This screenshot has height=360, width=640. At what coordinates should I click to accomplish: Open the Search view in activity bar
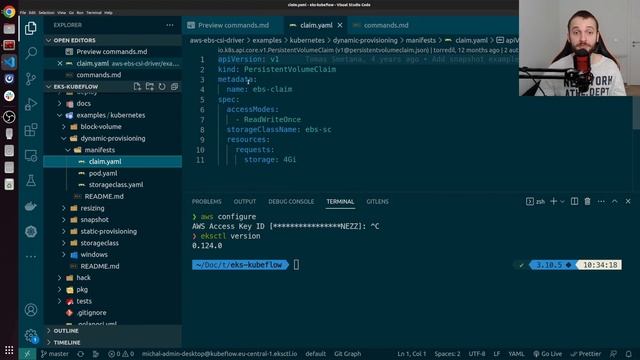31,53
